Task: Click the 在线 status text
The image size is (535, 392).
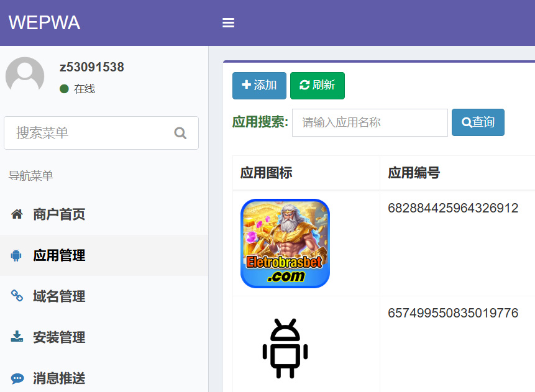Action: tap(85, 89)
